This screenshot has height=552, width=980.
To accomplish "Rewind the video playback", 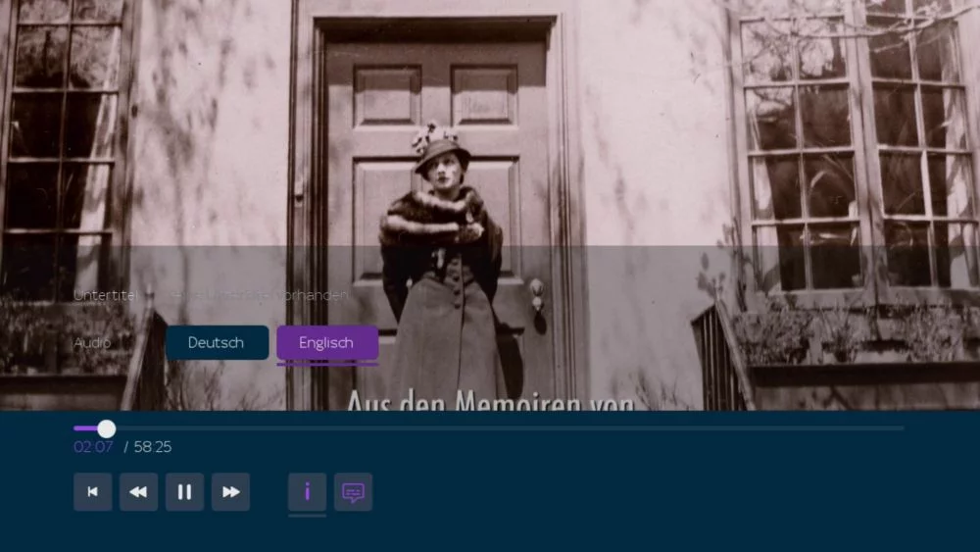I will [138, 492].
